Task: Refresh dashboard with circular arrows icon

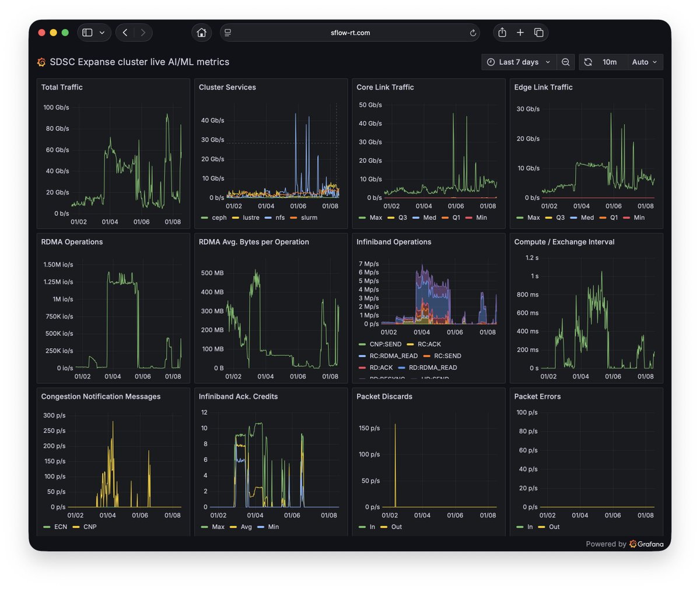Action: (x=588, y=62)
